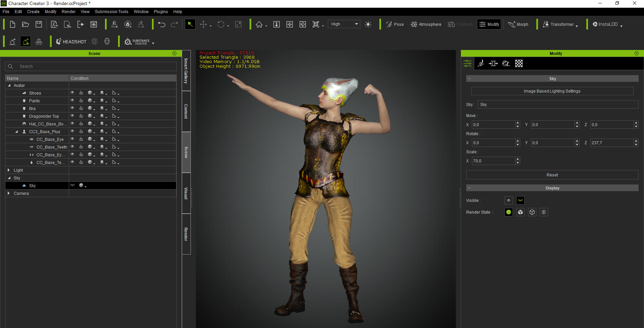Switch to the Smart Gallery side tab
Viewport: 644px width, 328px height.
[x=186, y=70]
